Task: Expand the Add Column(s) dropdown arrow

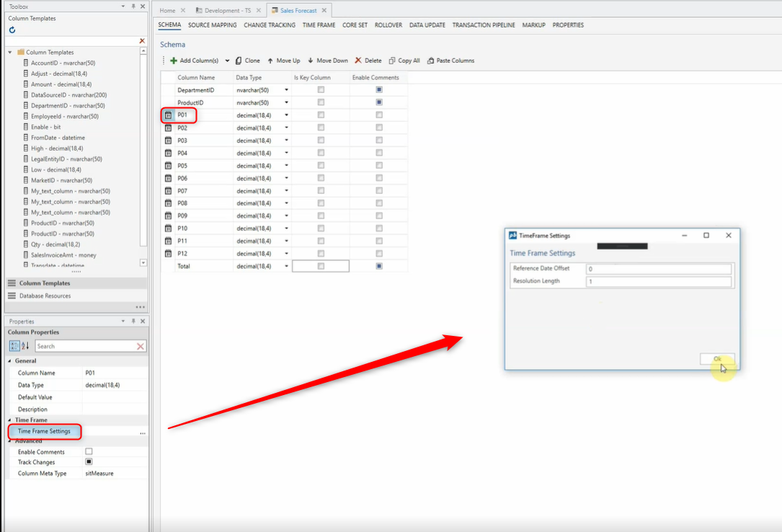Action: click(227, 61)
